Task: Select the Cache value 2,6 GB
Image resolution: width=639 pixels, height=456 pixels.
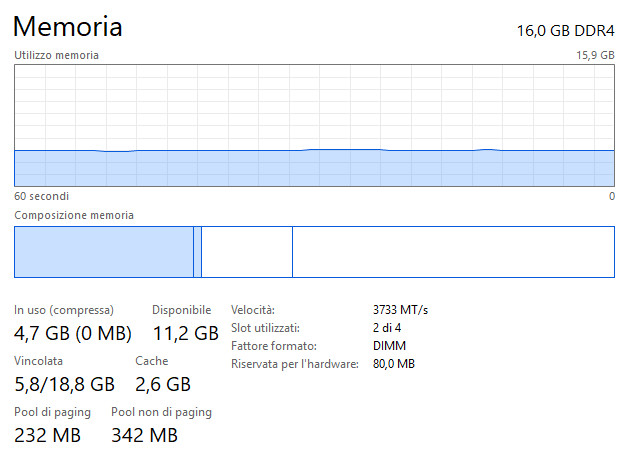Action: pos(163,384)
